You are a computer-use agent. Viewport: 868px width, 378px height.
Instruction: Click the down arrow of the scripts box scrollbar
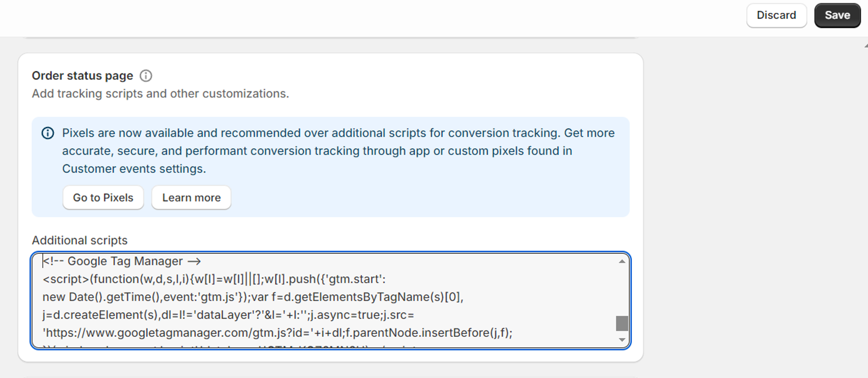coord(622,339)
